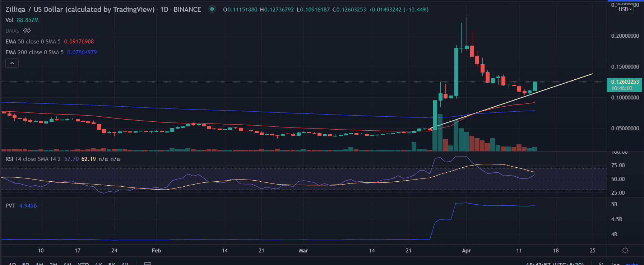Click the Vol indicator label

[x=9, y=20]
